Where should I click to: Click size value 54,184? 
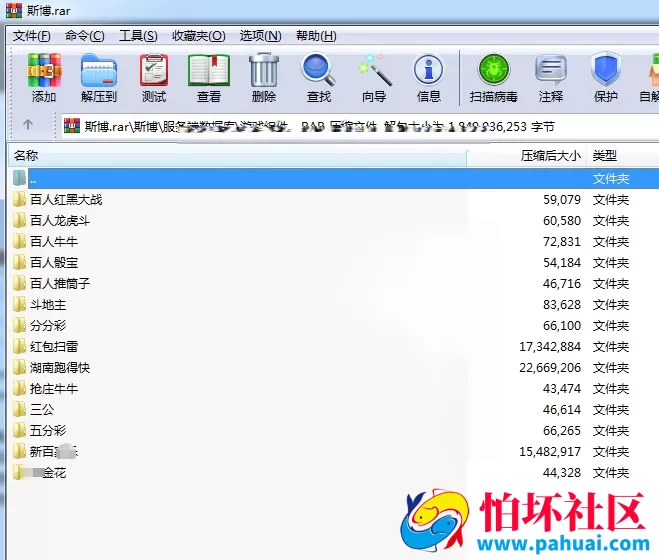coord(562,262)
